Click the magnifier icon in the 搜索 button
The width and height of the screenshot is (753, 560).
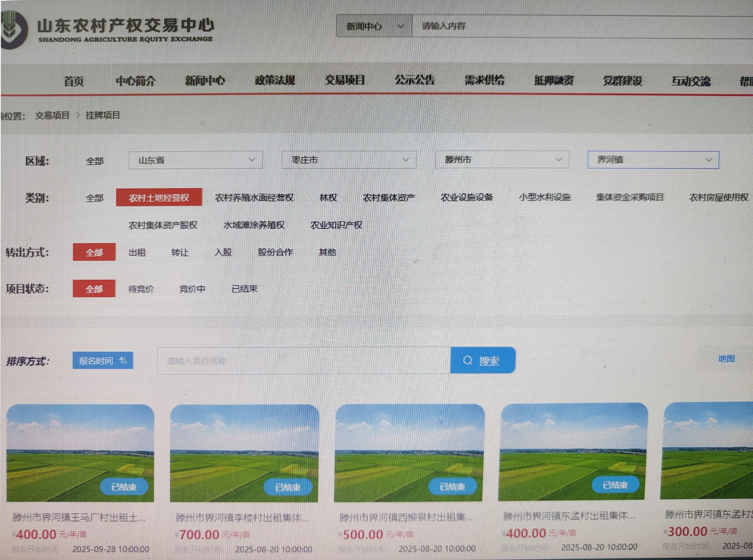pyautogui.click(x=467, y=360)
